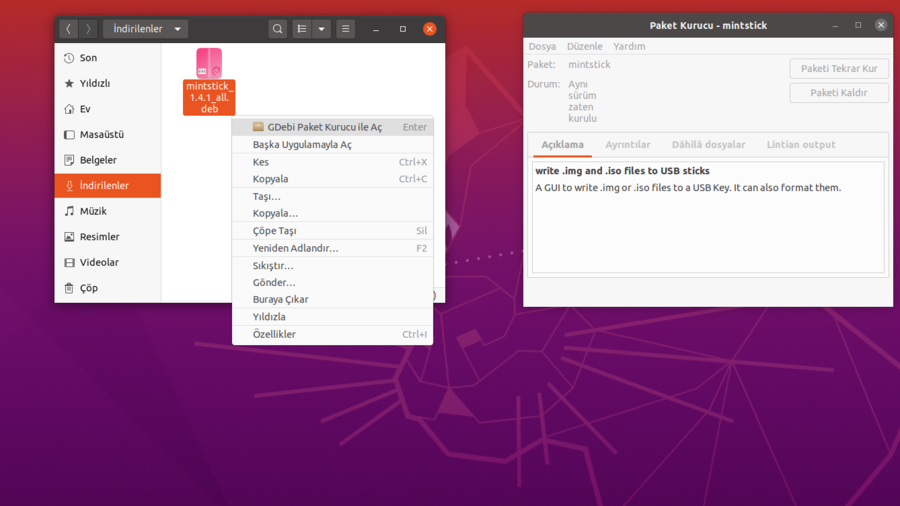This screenshot has width=900, height=506.
Task: Expand view options dropdown arrow
Action: point(321,29)
